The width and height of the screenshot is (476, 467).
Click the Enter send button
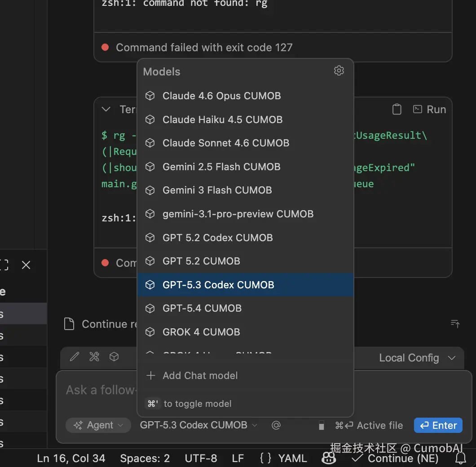pos(438,425)
